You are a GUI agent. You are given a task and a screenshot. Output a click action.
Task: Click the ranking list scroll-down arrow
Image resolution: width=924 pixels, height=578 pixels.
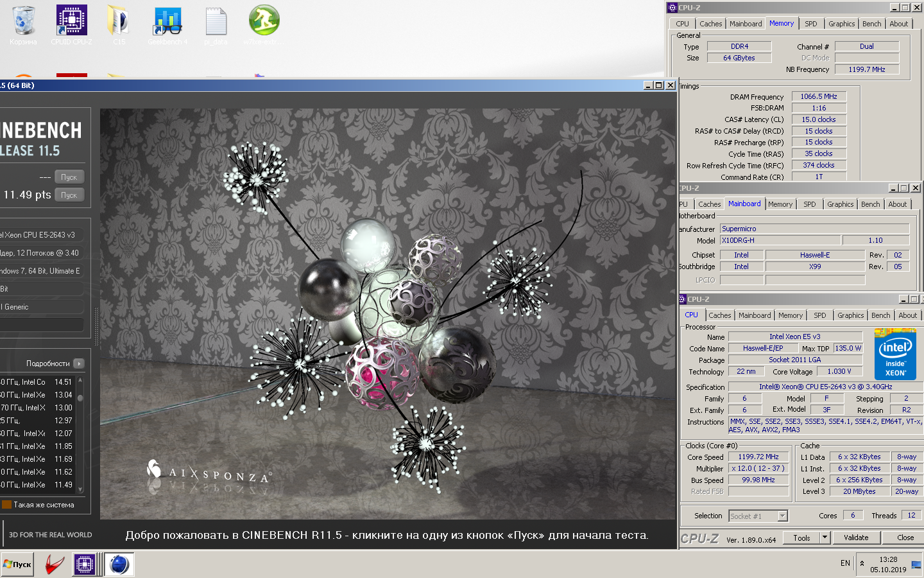(81, 490)
